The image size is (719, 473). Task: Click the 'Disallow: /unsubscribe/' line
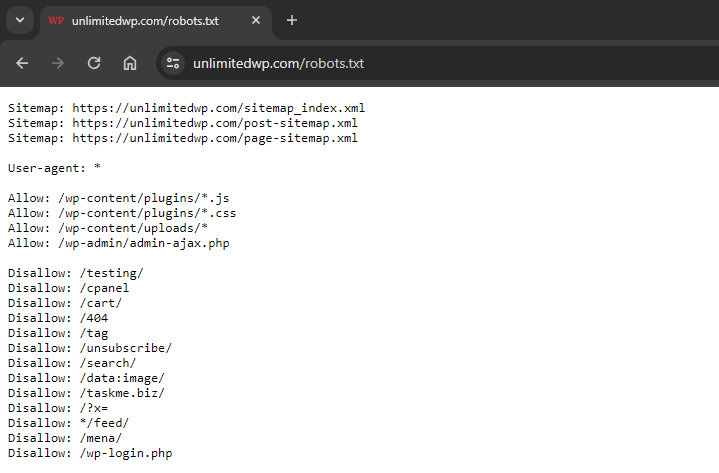click(x=90, y=348)
